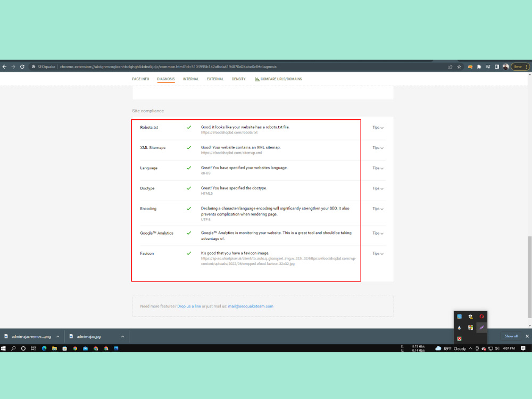This screenshot has width=532, height=399.
Task: Reload the page with the refresh icon
Action: pos(22,67)
